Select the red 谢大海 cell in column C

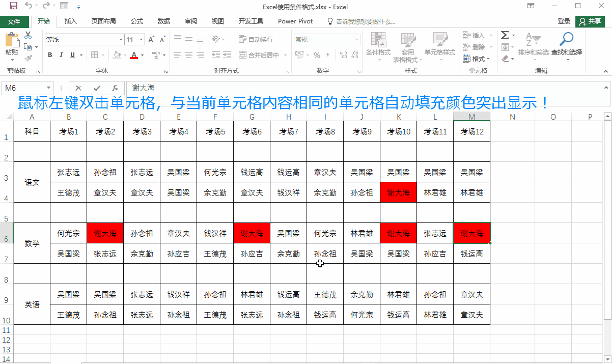point(105,233)
